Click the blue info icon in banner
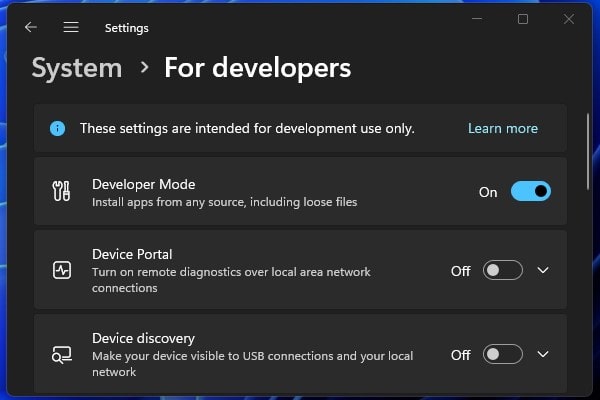600x400 pixels. click(57, 129)
